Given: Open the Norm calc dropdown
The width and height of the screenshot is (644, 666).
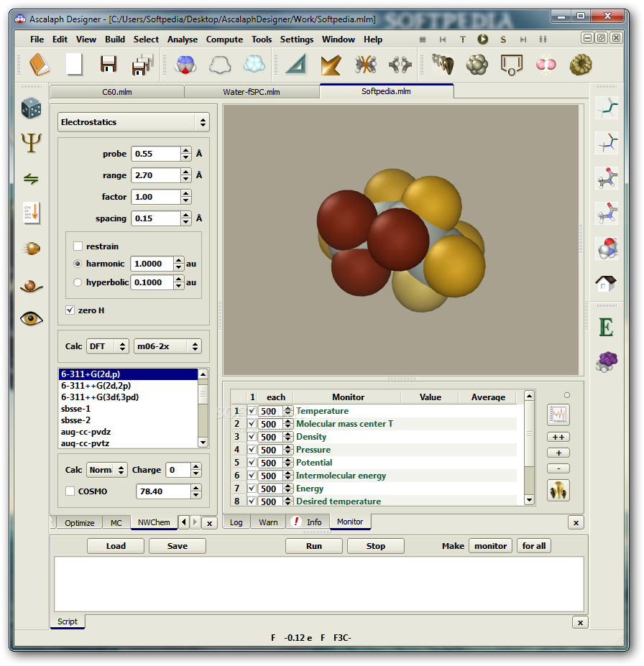Looking at the screenshot, I should [106, 470].
